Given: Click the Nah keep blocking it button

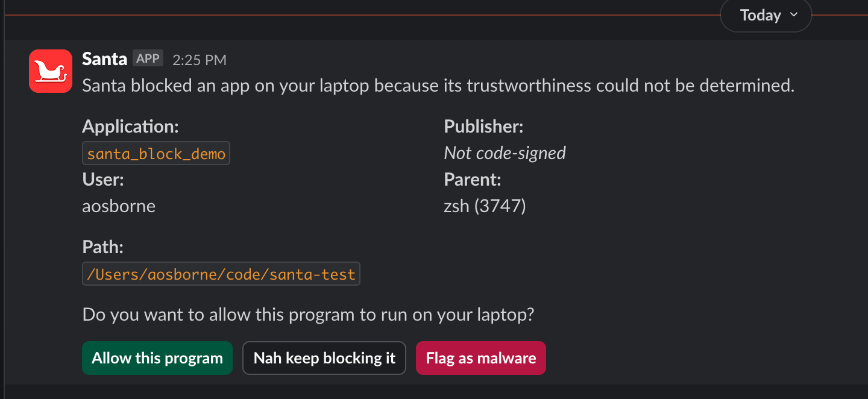Looking at the screenshot, I should click(324, 358).
